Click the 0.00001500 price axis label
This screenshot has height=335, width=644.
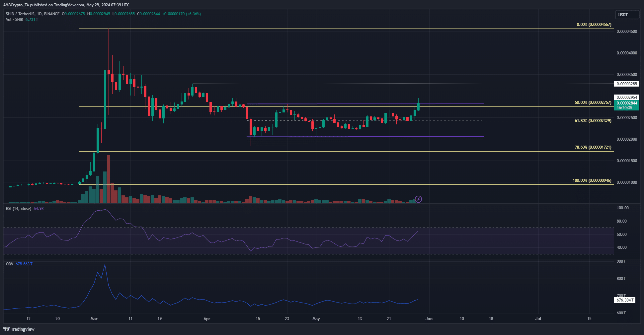click(x=627, y=161)
